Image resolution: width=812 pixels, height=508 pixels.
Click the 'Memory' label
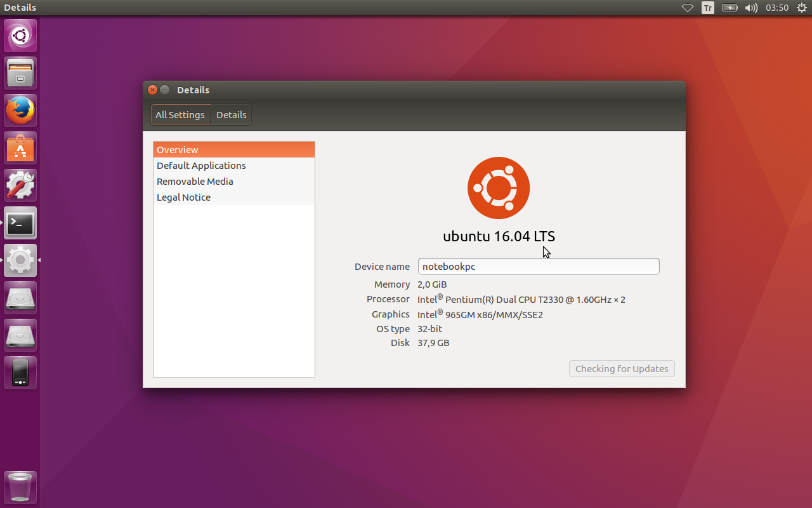pos(392,284)
